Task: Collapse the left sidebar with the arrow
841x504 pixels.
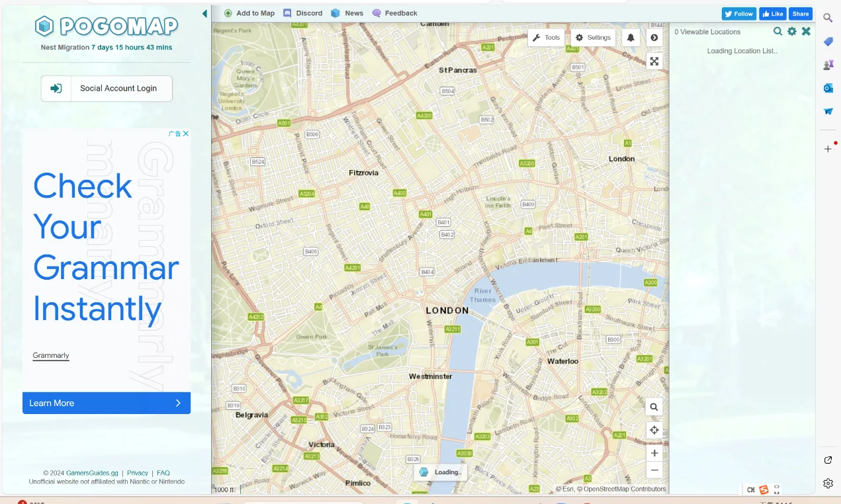Action: (x=204, y=13)
